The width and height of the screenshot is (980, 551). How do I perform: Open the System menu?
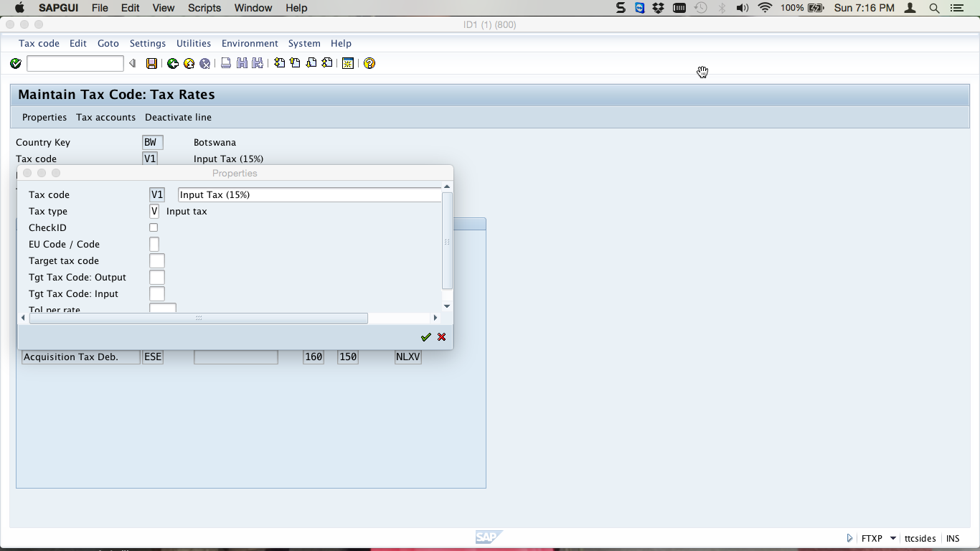click(x=304, y=43)
